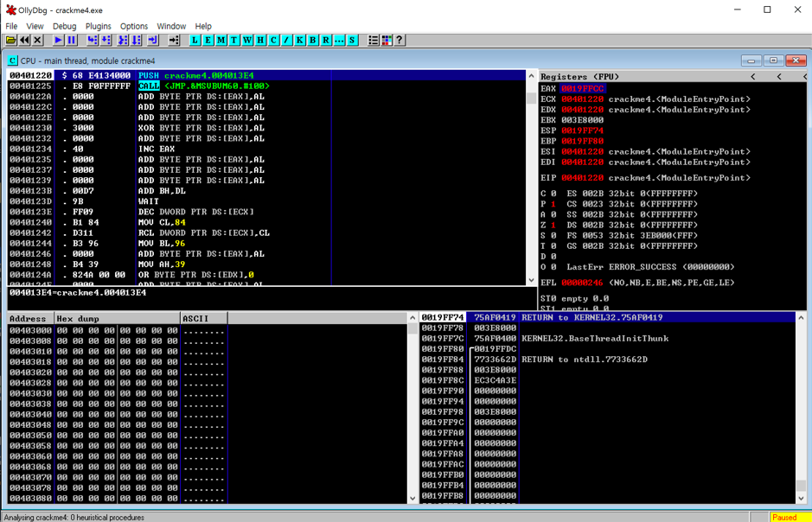Click stack pane scrollbar down arrow
This screenshot has height=522, width=812.
tap(801, 498)
